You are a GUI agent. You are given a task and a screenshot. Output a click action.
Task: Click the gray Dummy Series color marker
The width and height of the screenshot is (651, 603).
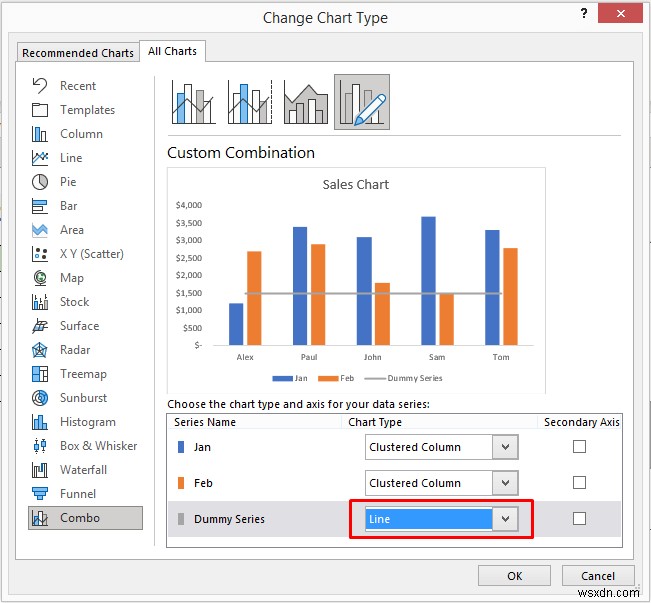(181, 519)
